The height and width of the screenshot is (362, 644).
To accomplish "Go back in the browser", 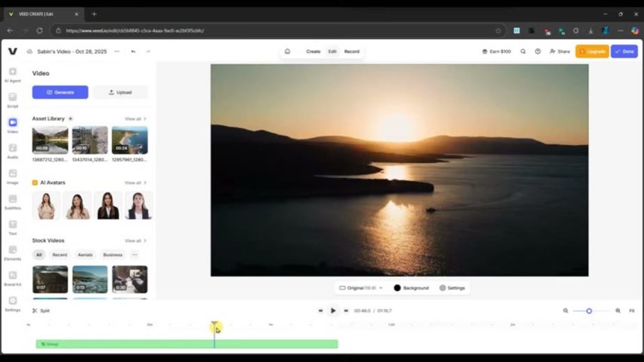I will click(x=10, y=31).
